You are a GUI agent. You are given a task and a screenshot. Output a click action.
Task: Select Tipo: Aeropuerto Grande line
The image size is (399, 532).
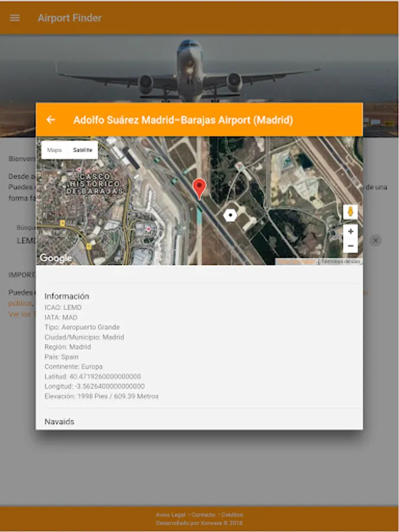click(x=82, y=327)
